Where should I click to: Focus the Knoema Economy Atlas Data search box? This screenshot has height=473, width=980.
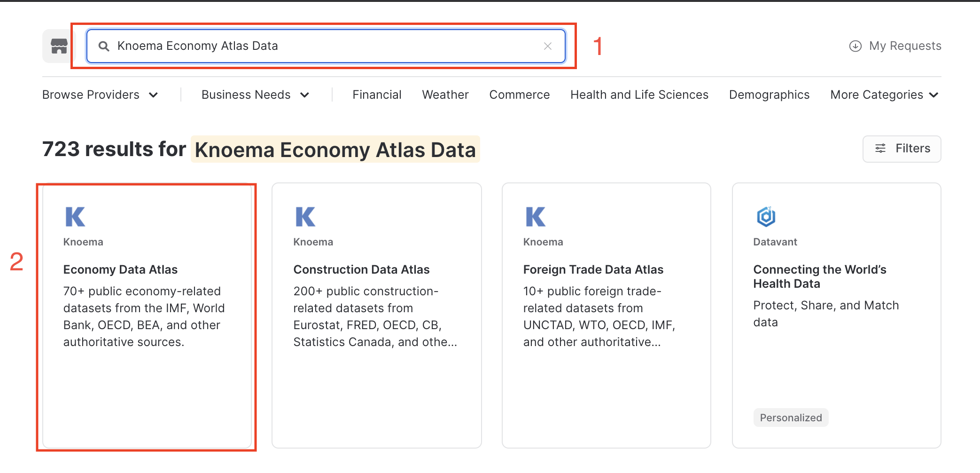coord(324,46)
